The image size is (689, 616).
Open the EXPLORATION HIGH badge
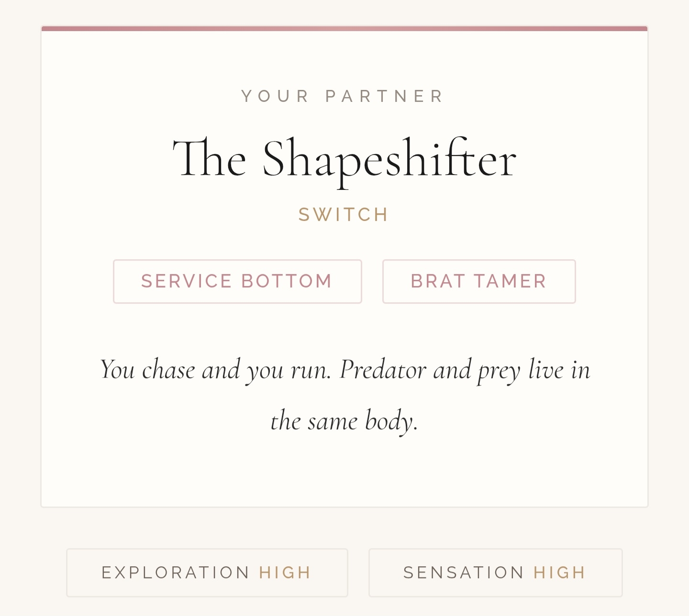pyautogui.click(x=207, y=572)
